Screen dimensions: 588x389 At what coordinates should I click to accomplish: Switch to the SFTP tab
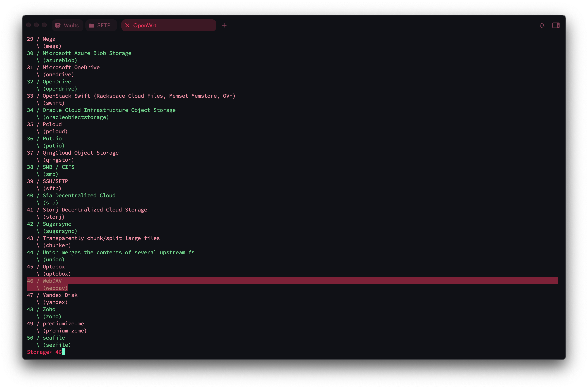pos(103,25)
